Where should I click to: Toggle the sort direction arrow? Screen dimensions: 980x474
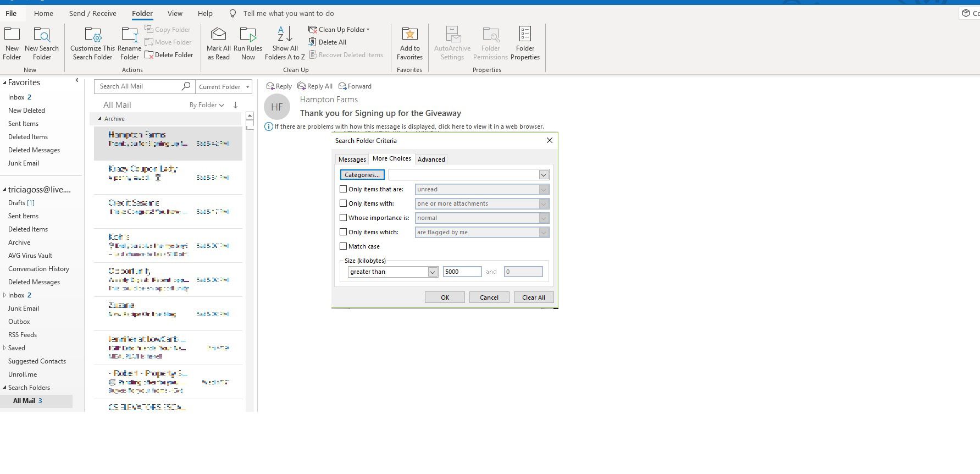[x=235, y=105]
